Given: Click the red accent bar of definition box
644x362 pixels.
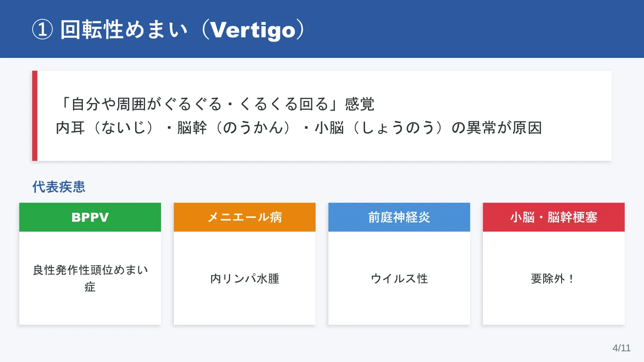Looking at the screenshot, I should (35, 116).
